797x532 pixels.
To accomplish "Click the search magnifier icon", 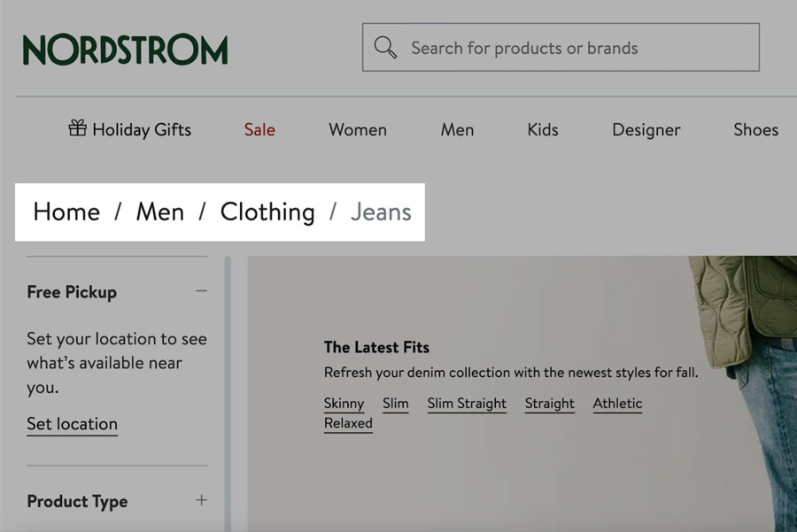I will (x=385, y=48).
